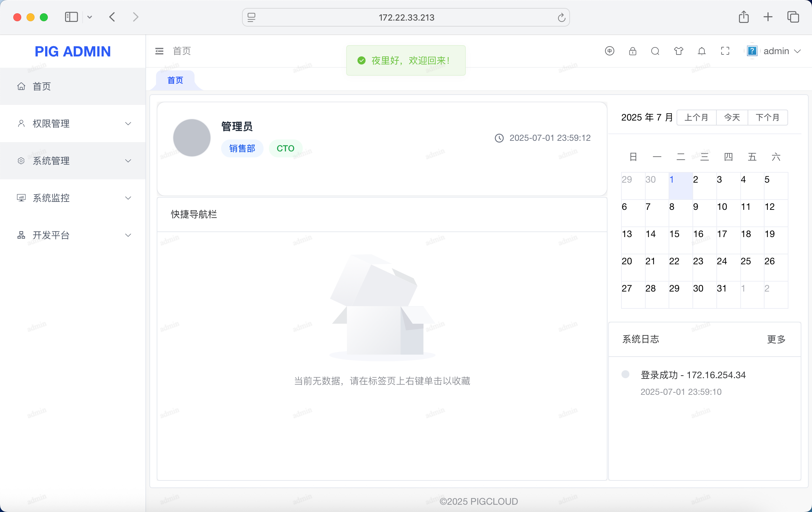The height and width of the screenshot is (512, 812).
Task: Reload the page in Safari
Action: [x=561, y=18]
